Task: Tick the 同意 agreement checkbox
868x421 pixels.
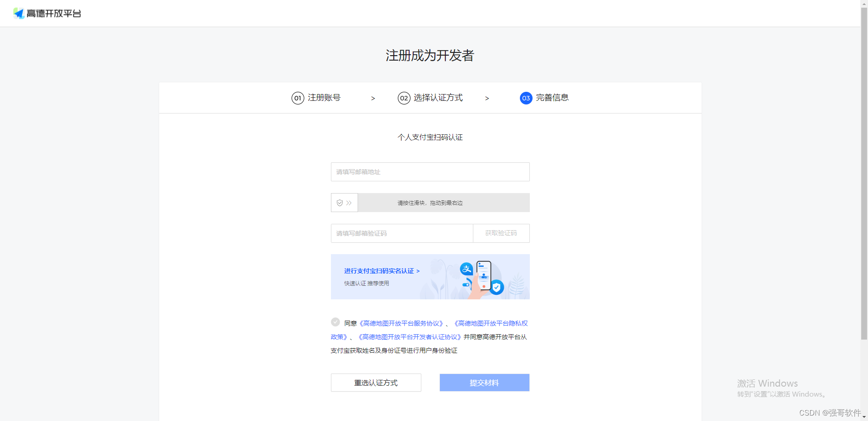Action: coord(335,322)
